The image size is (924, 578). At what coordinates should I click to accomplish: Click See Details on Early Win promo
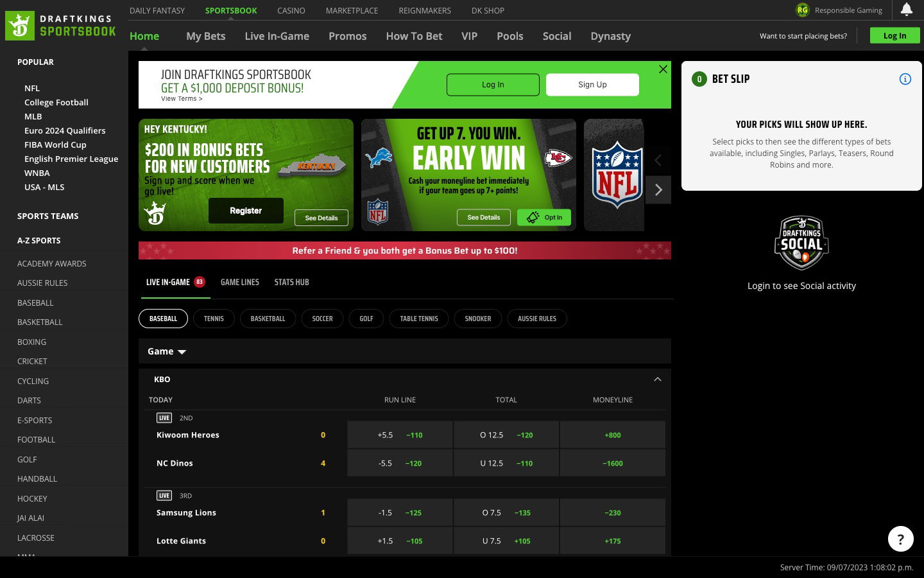point(484,217)
